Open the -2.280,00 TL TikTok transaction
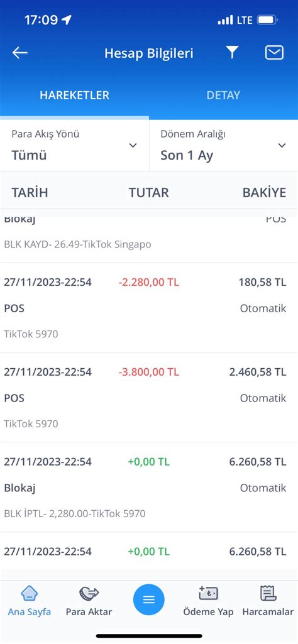The image size is (298, 644). coord(149,308)
